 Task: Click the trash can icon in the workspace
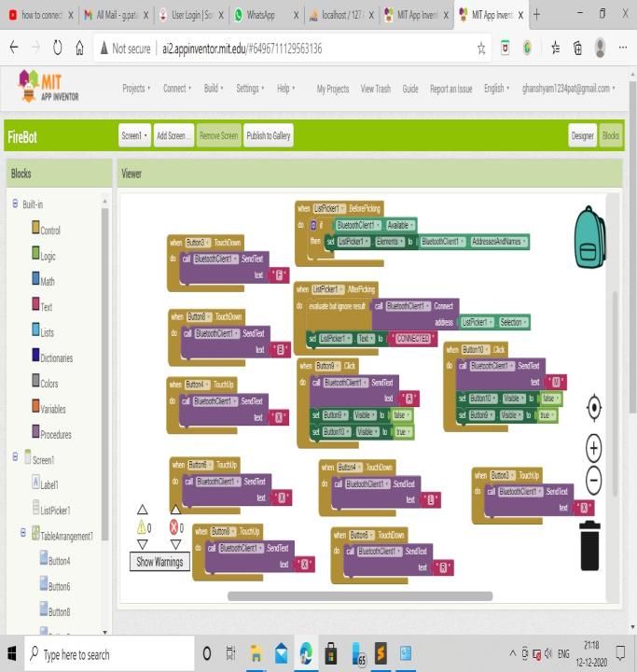point(589,546)
